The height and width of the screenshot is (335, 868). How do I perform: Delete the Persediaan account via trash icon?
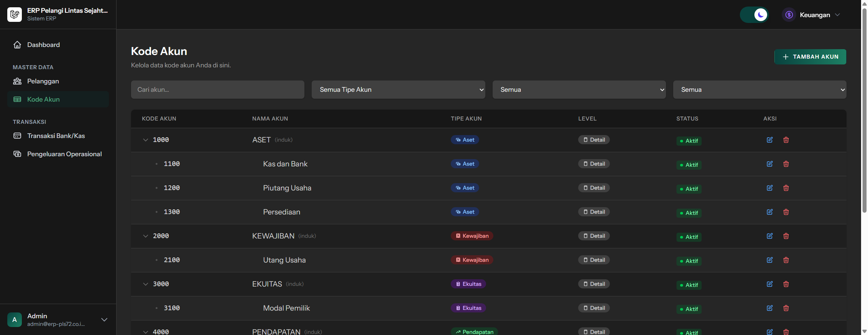coord(786,212)
